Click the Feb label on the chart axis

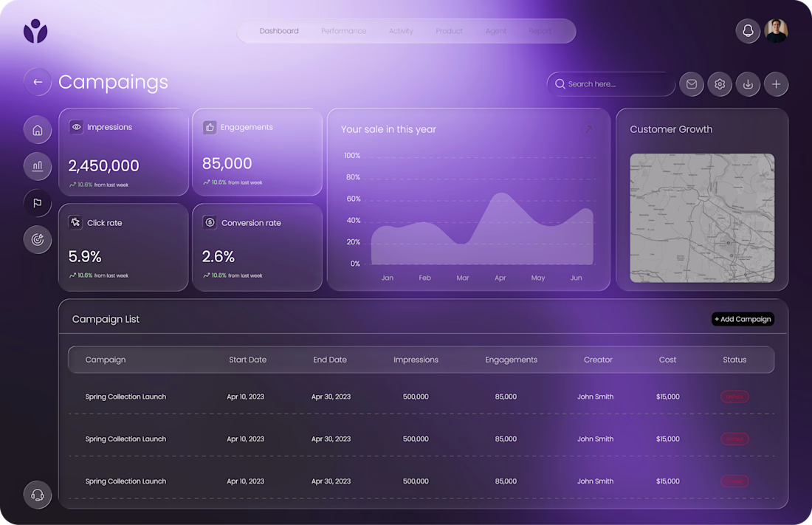tap(424, 278)
